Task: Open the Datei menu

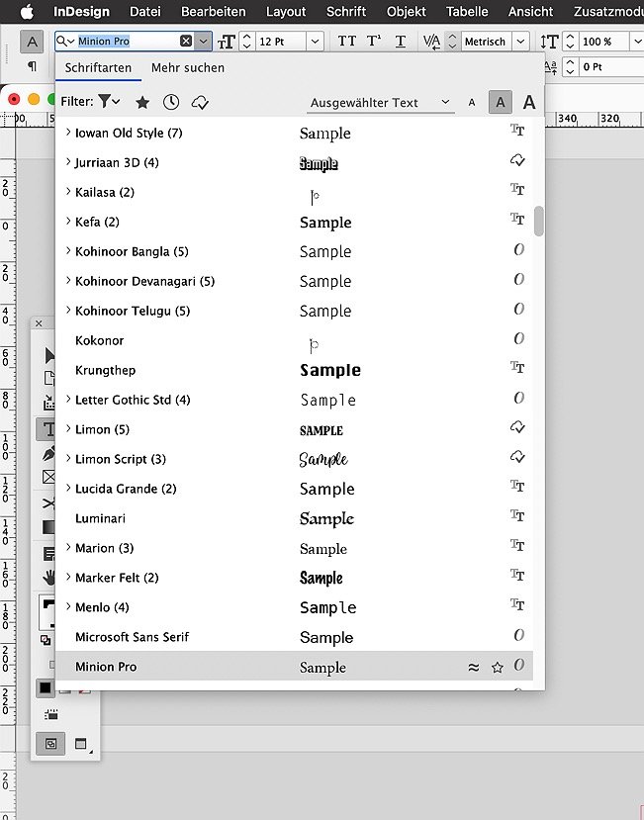Action: pyautogui.click(x=144, y=11)
